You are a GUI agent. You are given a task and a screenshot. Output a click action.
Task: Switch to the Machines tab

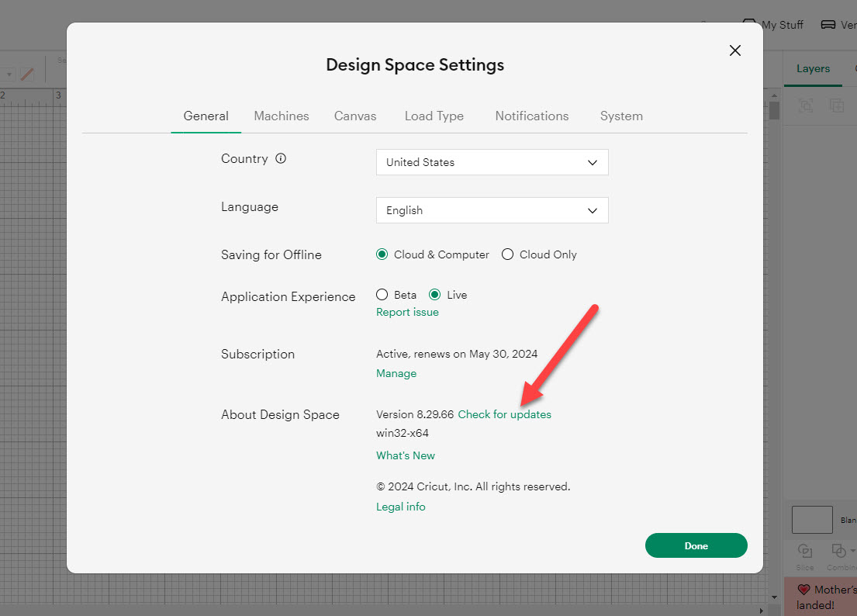[x=281, y=116]
